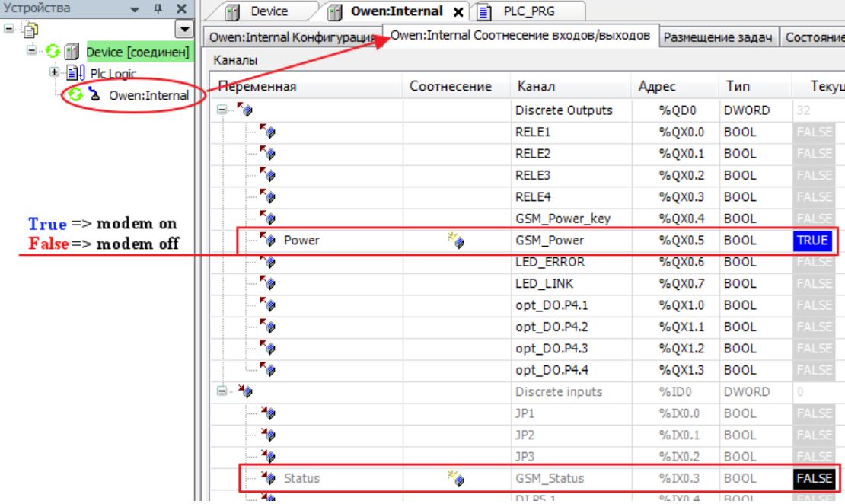This screenshot has height=504, width=845.
Task: Toggle the FALSE value of GSM_Status
Action: (x=814, y=479)
